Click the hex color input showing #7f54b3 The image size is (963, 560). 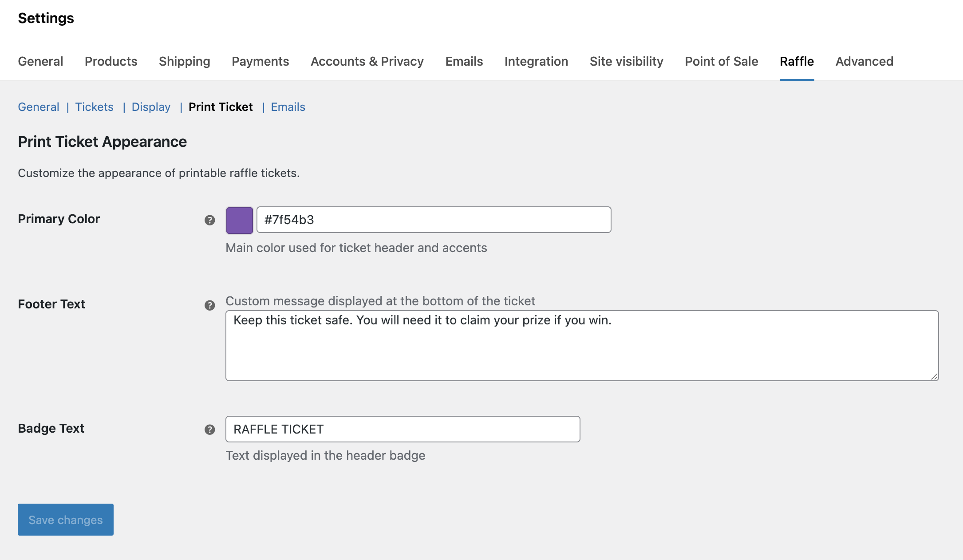coord(434,220)
